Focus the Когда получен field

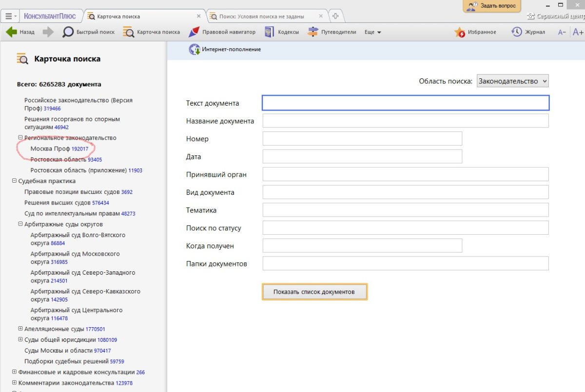coord(362,246)
